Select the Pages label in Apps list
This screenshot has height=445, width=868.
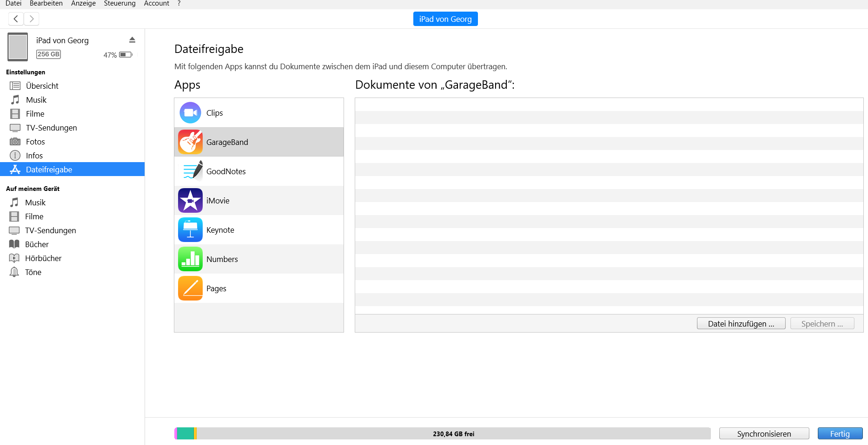(216, 288)
